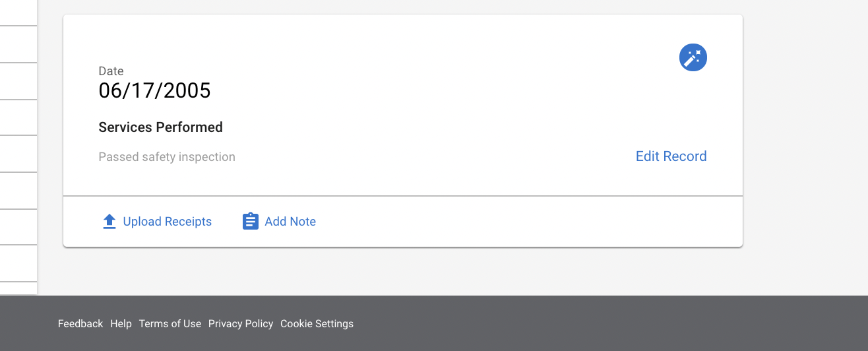Image resolution: width=868 pixels, height=351 pixels.
Task: Click the divider line above Upload Receipts
Action: (403, 196)
